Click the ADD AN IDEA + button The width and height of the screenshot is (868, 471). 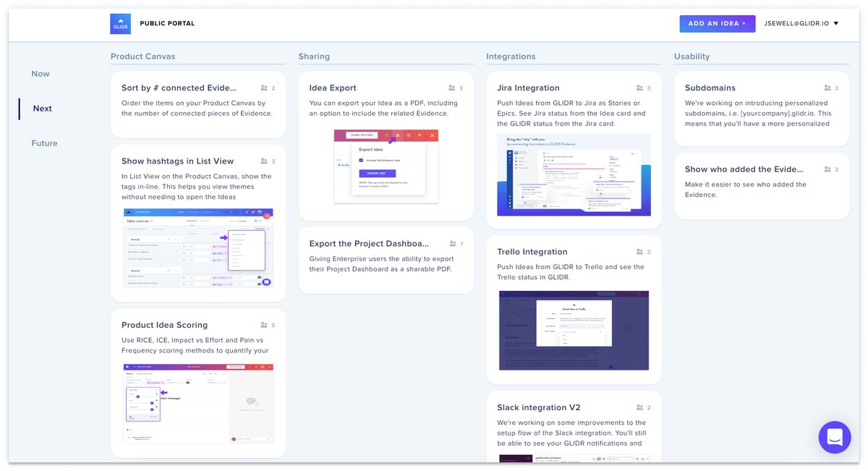pos(718,24)
